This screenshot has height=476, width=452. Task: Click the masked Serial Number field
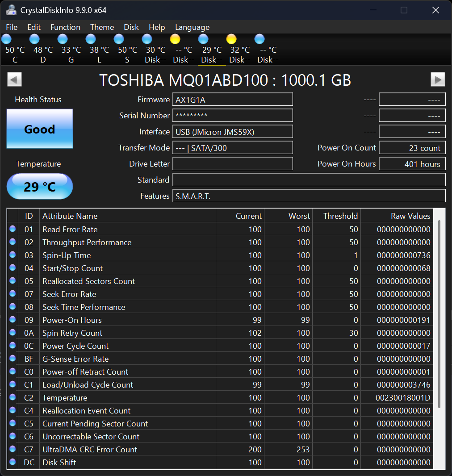point(233,116)
